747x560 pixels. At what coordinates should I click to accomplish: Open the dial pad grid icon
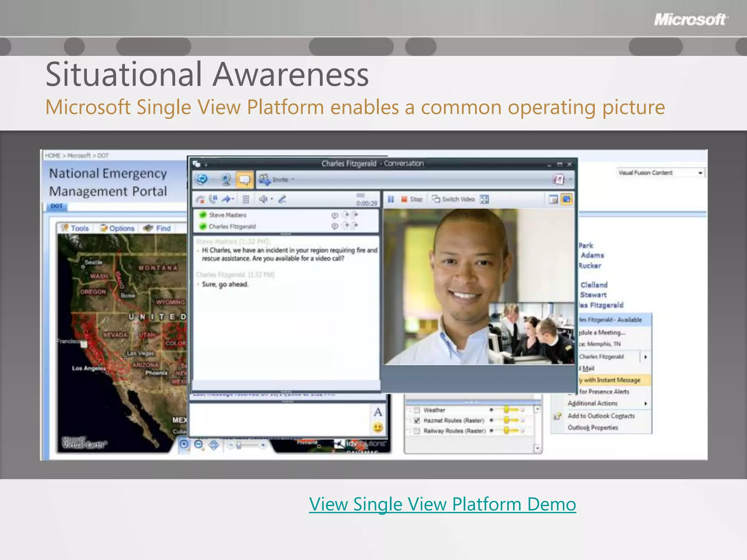tap(246, 199)
